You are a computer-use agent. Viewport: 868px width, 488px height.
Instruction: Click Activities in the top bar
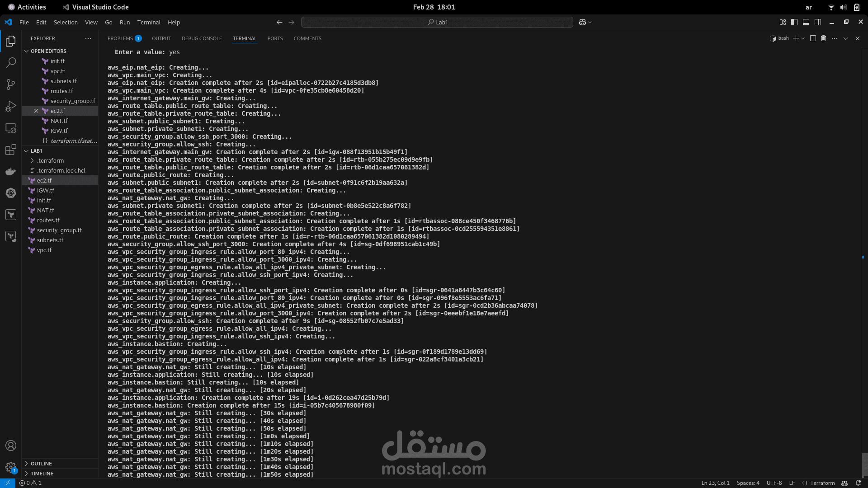pyautogui.click(x=27, y=7)
